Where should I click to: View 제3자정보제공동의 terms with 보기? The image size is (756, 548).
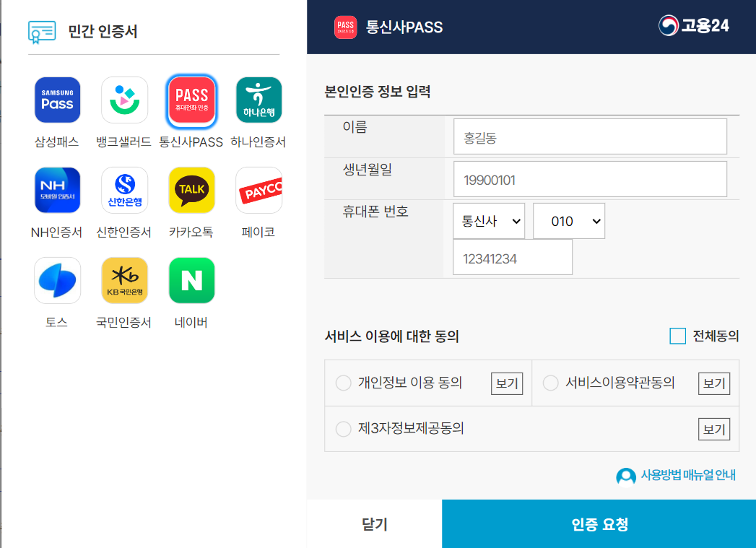[x=714, y=430]
